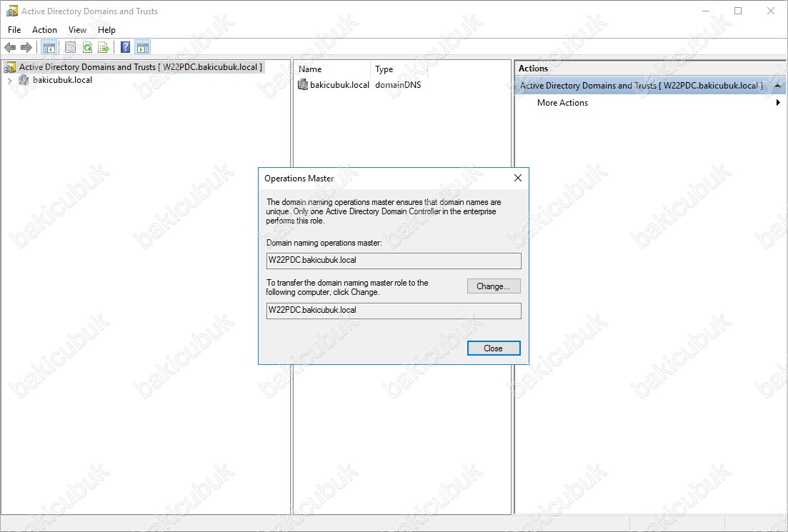Screen dimensions: 788x532
Task: Open the File menu
Action: tap(14, 30)
